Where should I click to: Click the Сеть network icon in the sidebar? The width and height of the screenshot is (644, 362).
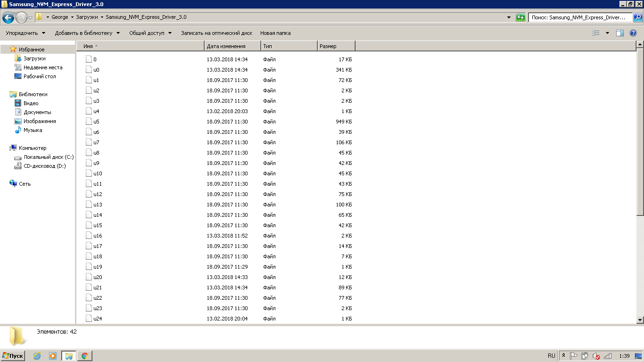pyautogui.click(x=13, y=184)
